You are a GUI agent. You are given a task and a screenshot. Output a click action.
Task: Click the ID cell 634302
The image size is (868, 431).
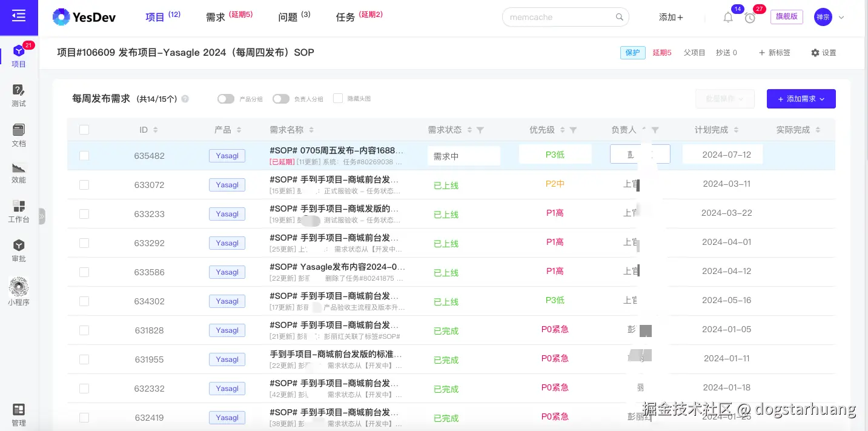coord(149,301)
